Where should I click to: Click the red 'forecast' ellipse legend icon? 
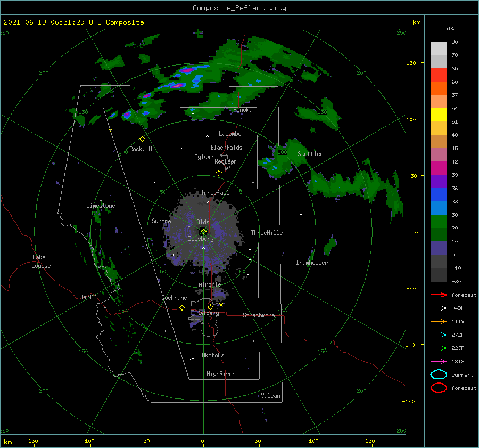tap(439, 388)
